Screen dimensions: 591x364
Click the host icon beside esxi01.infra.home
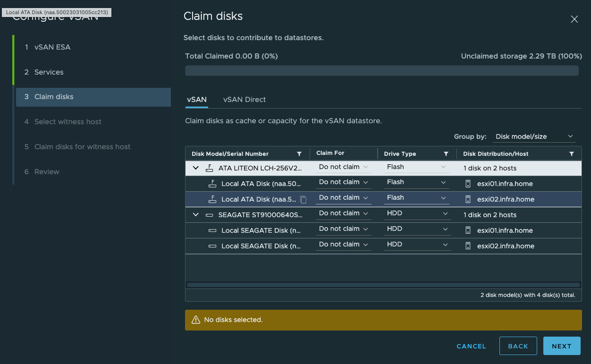(467, 183)
